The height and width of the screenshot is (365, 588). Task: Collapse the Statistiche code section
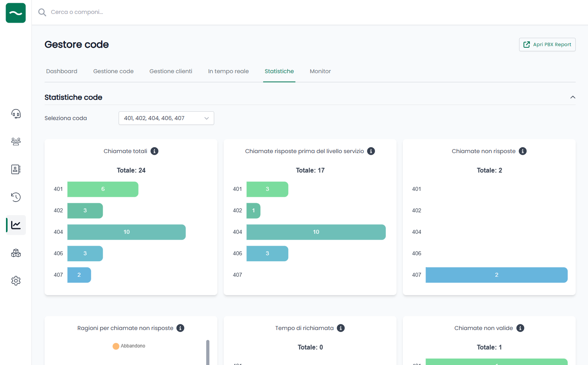572,97
